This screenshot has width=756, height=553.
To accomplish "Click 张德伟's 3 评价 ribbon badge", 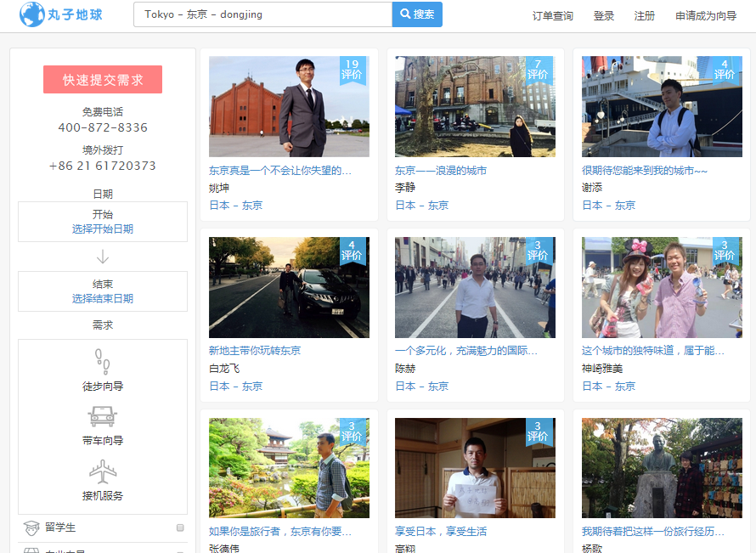I will coord(352,432).
